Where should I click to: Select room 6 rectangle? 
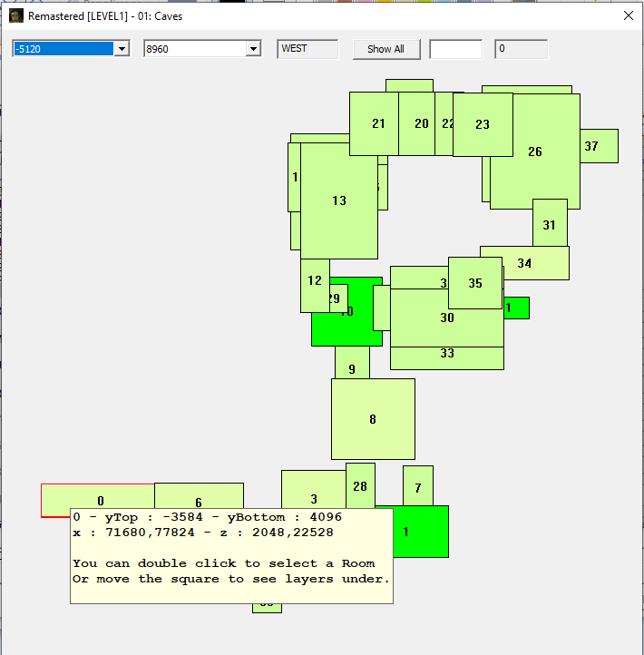[199, 496]
